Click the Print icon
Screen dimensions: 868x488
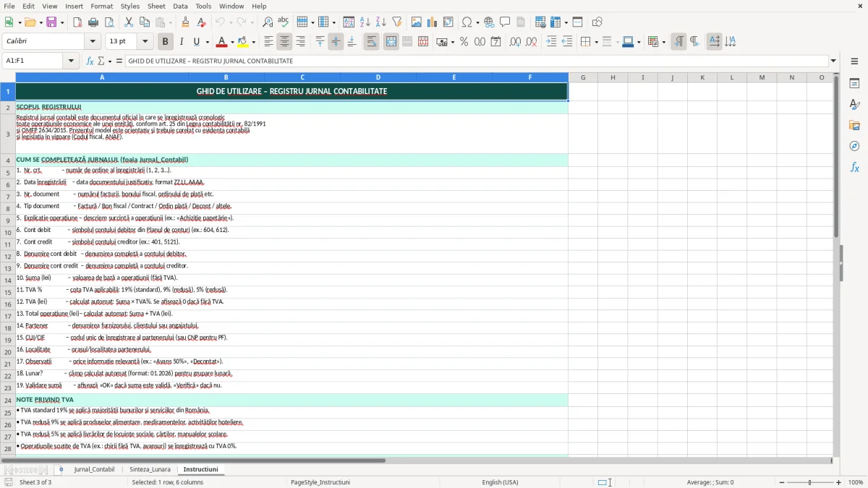click(x=93, y=22)
